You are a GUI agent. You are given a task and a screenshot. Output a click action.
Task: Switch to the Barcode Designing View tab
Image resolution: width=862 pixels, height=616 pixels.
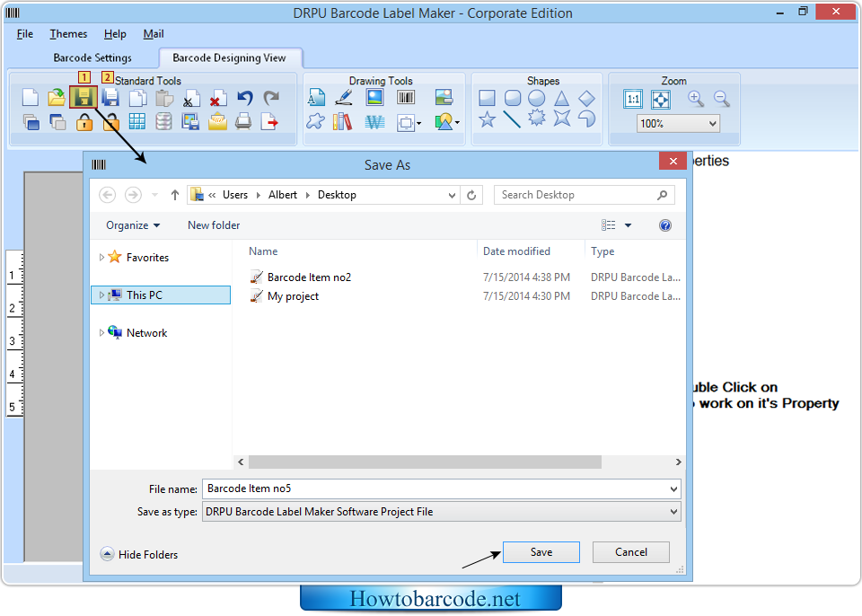229,57
